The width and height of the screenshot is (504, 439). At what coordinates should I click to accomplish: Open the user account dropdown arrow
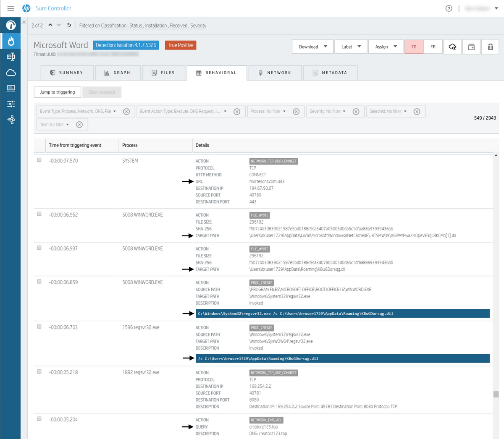[x=496, y=8]
